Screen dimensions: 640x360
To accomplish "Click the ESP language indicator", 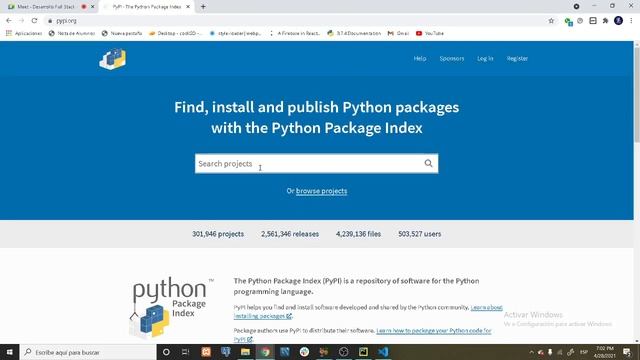I will pos(584,352).
